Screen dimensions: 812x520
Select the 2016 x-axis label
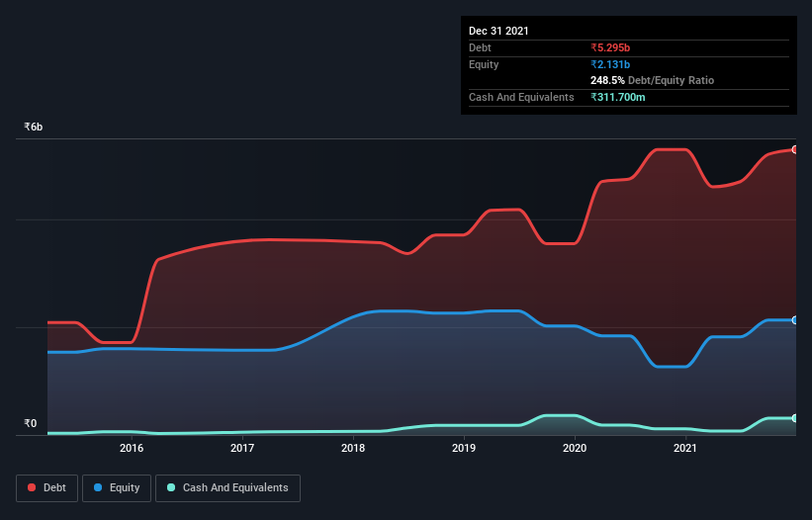[132, 448]
